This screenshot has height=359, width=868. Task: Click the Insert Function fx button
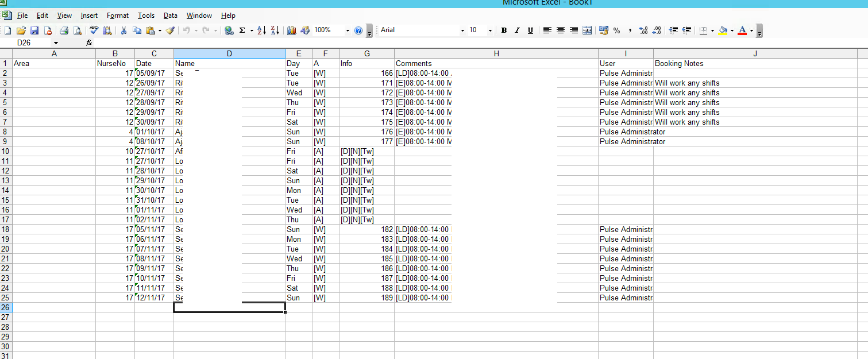pos(89,43)
